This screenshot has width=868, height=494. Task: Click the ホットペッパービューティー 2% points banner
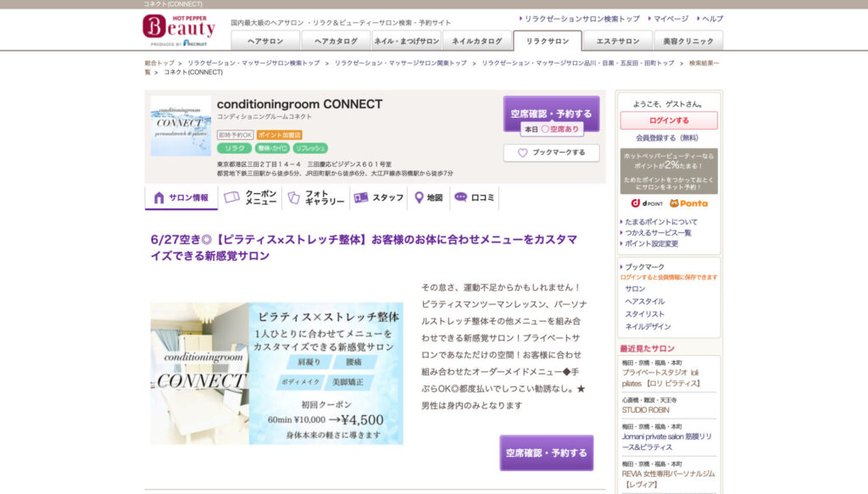[669, 171]
